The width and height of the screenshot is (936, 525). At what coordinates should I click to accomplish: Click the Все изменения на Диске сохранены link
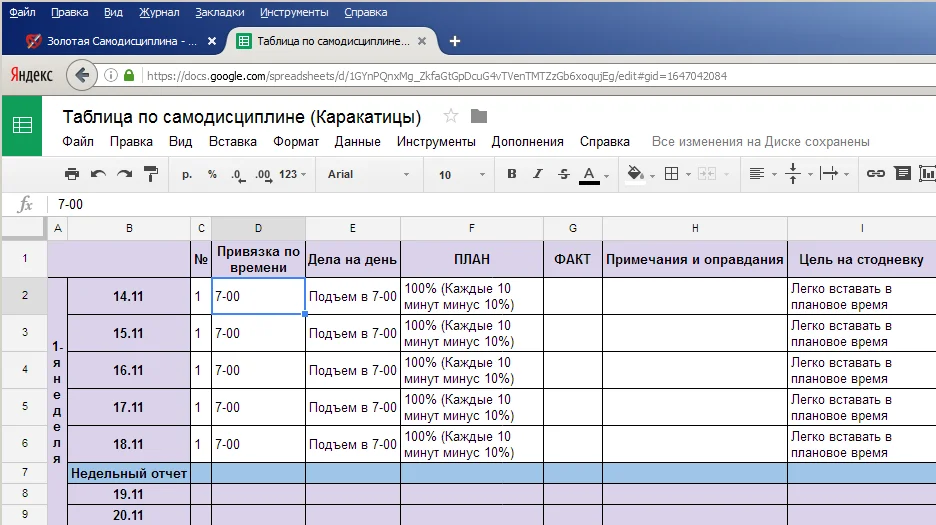760,142
